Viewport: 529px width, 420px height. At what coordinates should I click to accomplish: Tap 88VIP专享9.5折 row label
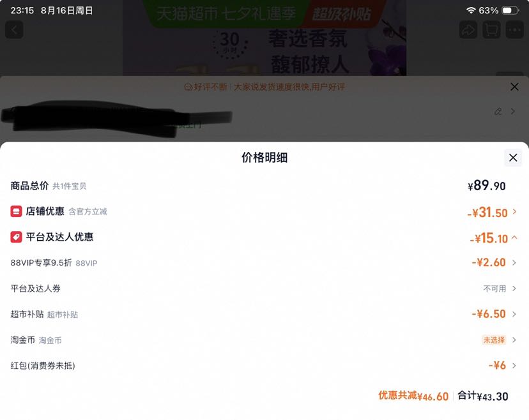coord(41,262)
